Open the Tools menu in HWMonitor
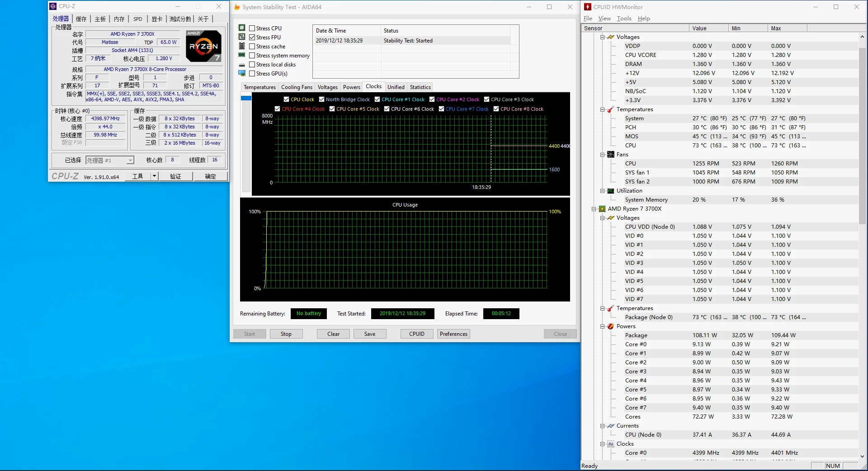The height and width of the screenshot is (471, 868). pyautogui.click(x=624, y=19)
